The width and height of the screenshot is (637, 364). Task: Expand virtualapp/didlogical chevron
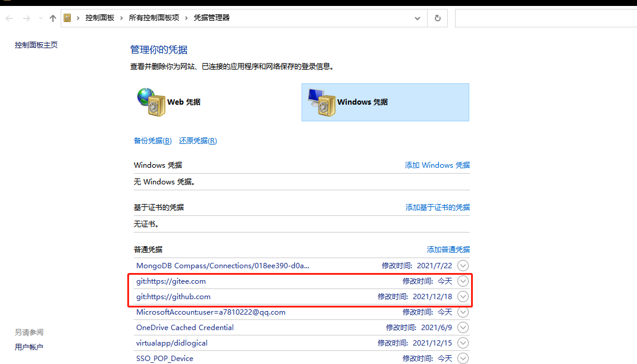[463, 343]
